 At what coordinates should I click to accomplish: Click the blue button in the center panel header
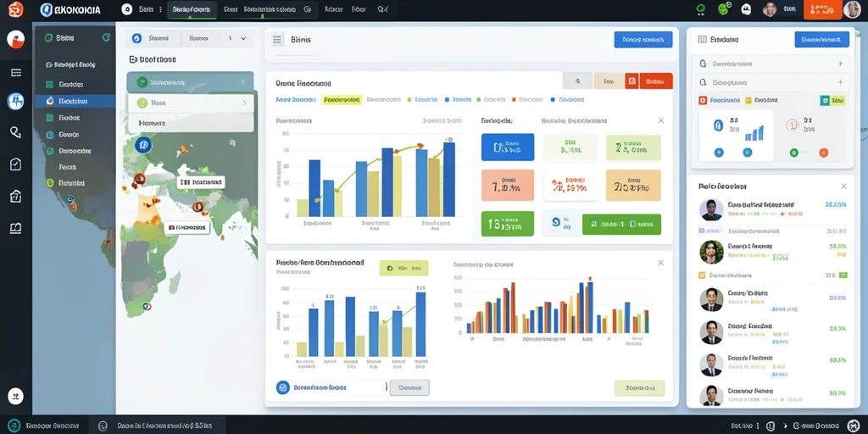[x=643, y=39]
